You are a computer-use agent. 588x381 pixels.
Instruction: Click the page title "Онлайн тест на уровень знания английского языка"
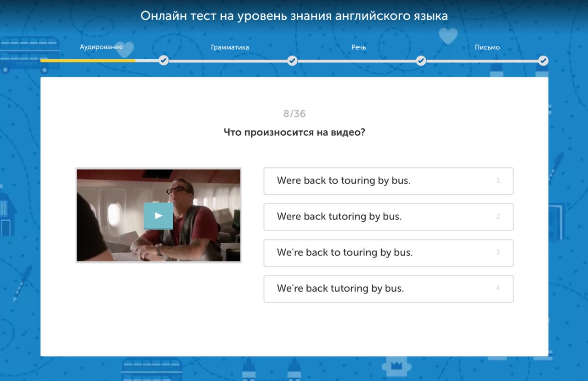(294, 16)
